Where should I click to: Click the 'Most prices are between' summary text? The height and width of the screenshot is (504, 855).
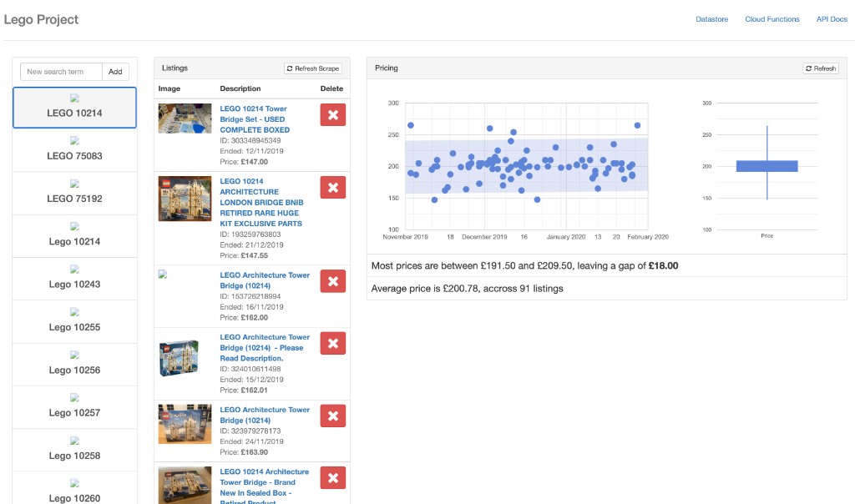pos(524,266)
